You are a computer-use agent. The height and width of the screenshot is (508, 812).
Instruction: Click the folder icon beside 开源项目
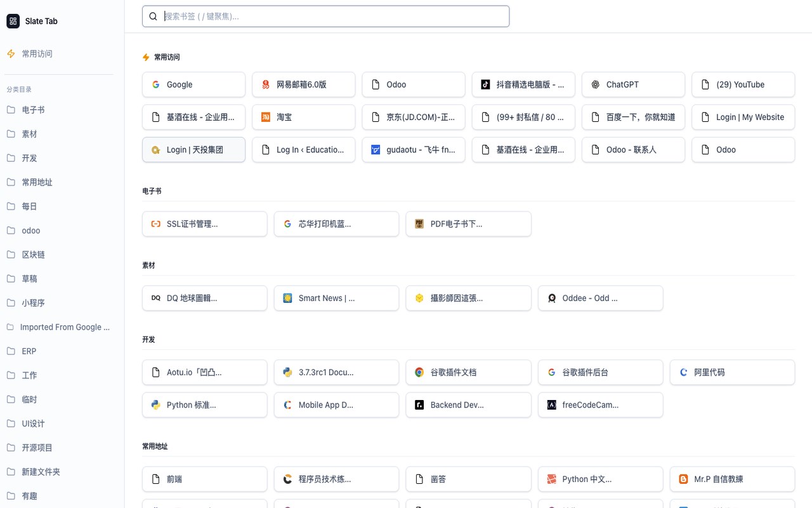click(11, 448)
